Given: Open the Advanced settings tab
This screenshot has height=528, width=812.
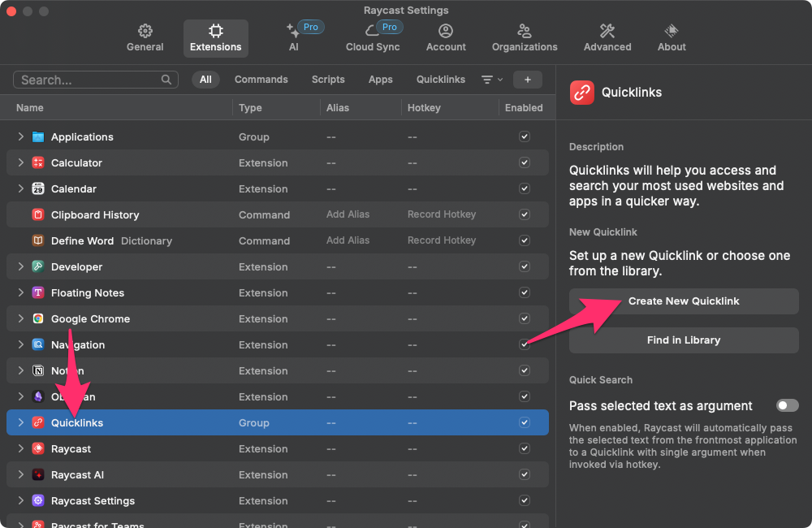Looking at the screenshot, I should coord(607,38).
